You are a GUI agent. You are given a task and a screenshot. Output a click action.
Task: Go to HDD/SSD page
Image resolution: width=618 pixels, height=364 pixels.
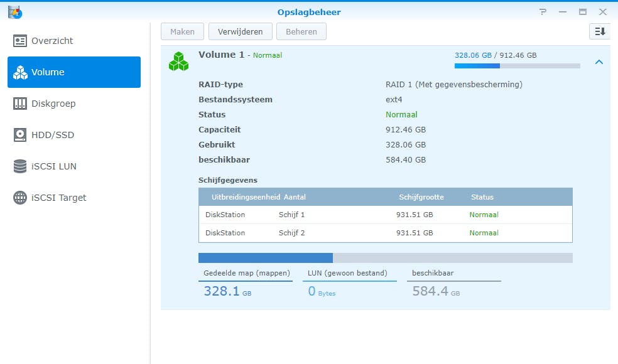pyautogui.click(x=74, y=135)
